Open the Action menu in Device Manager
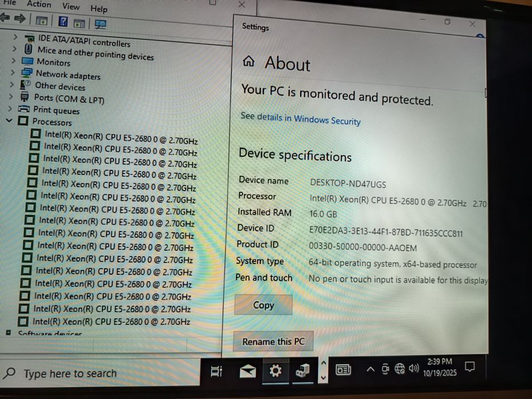532x399 pixels. pyautogui.click(x=39, y=4)
